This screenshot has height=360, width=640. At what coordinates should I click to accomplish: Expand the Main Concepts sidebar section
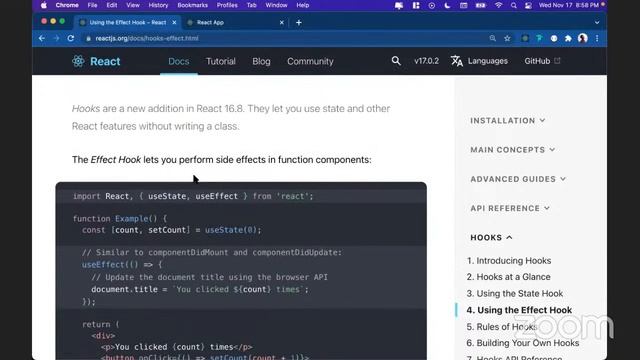[513, 150]
